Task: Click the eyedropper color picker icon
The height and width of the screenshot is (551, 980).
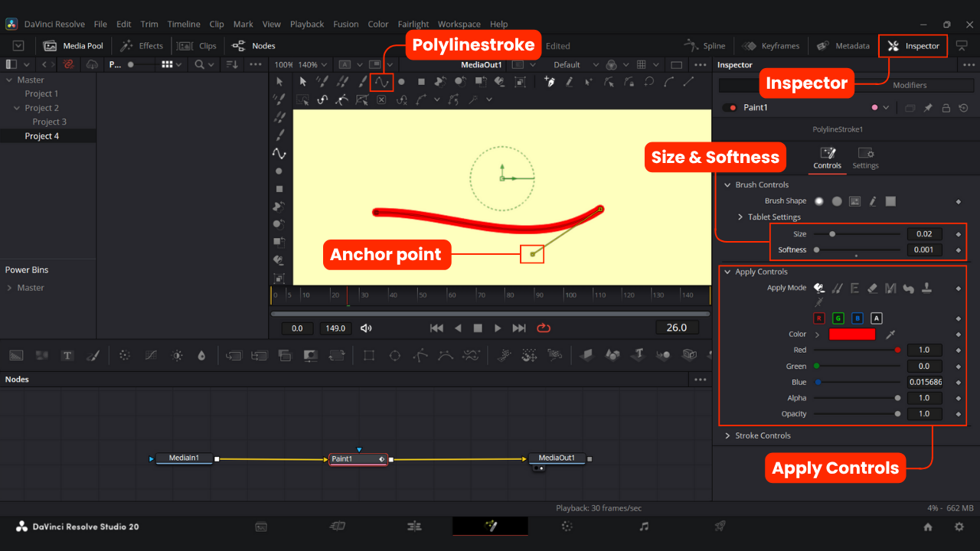Action: pyautogui.click(x=890, y=334)
